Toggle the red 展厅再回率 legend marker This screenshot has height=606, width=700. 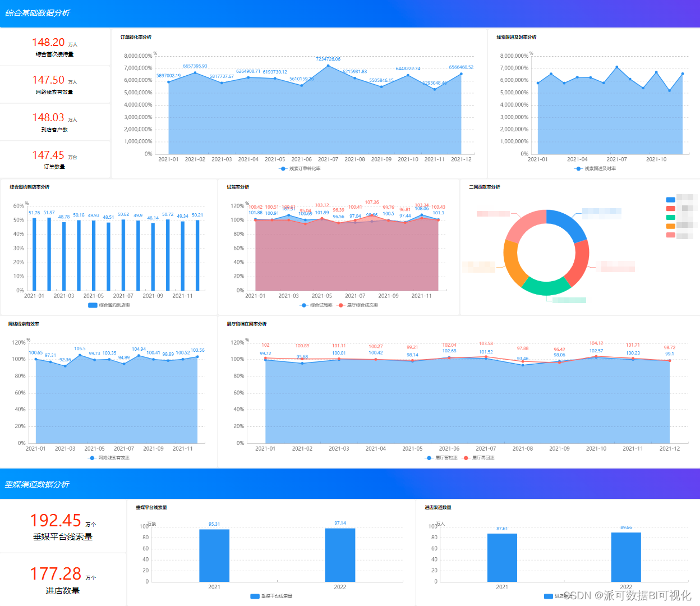(466, 458)
